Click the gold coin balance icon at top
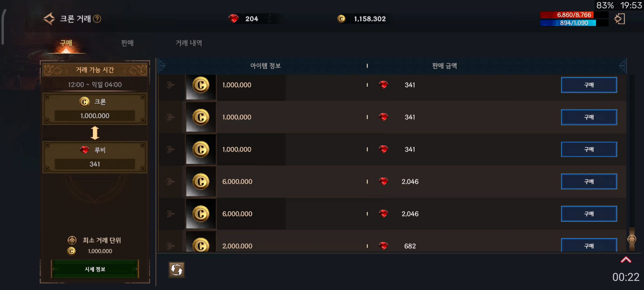644x290 pixels. click(x=341, y=19)
